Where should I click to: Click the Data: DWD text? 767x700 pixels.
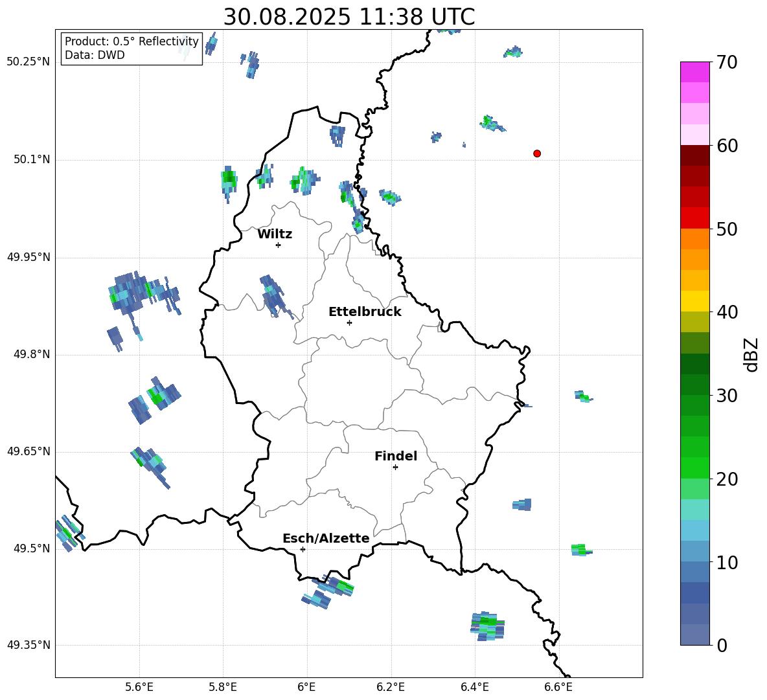(95, 56)
